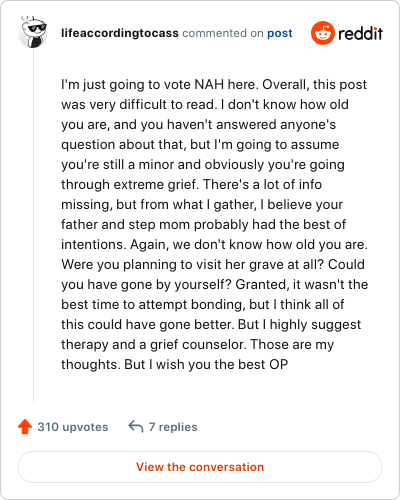Open the 7 replies label
Image resolution: width=400 pixels, height=500 pixels.
pyautogui.click(x=173, y=427)
